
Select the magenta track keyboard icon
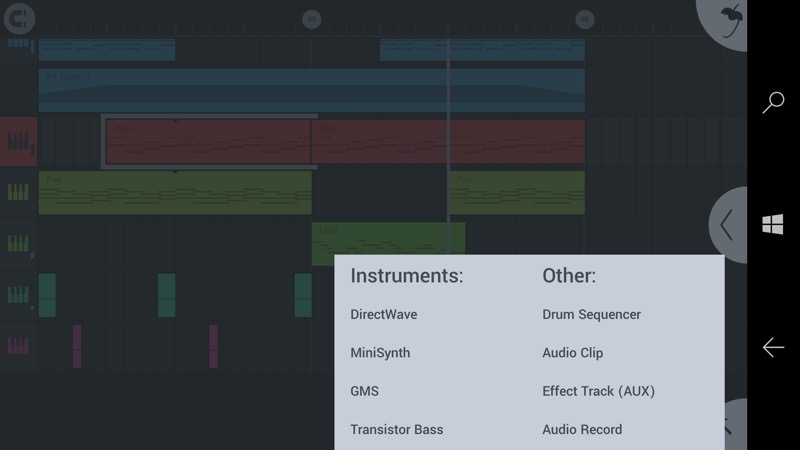[18, 346]
